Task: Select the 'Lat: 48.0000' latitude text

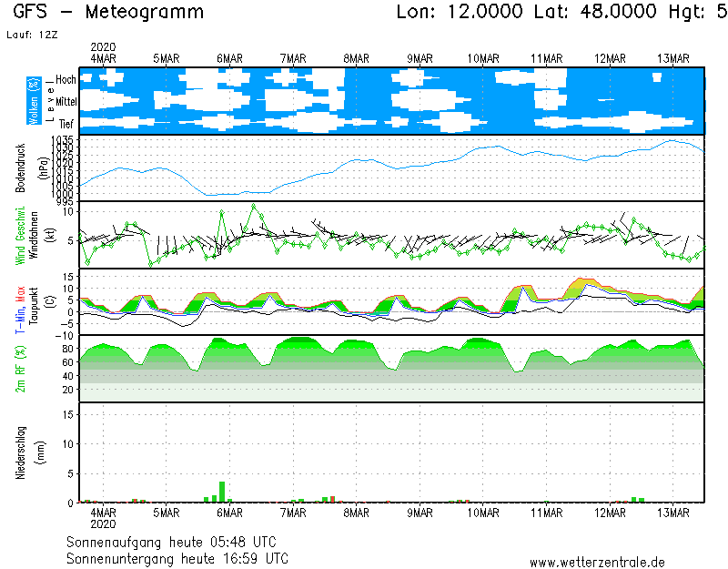Action: (595, 12)
